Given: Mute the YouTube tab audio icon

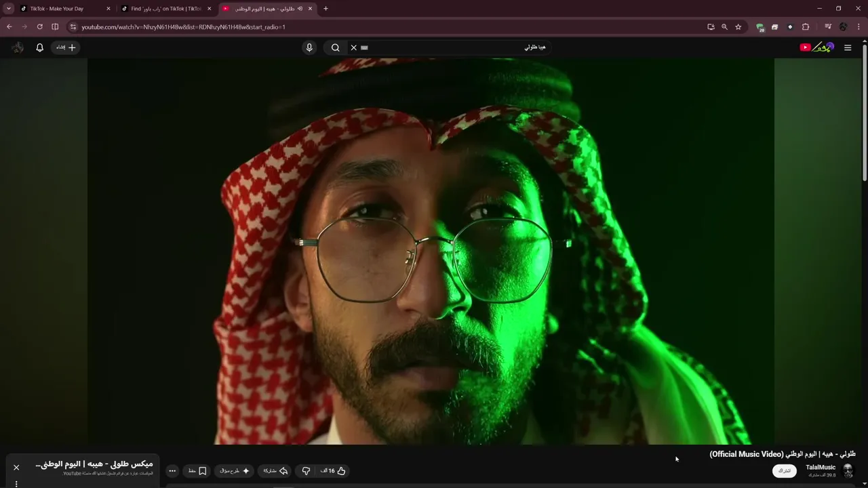Looking at the screenshot, I should [299, 9].
